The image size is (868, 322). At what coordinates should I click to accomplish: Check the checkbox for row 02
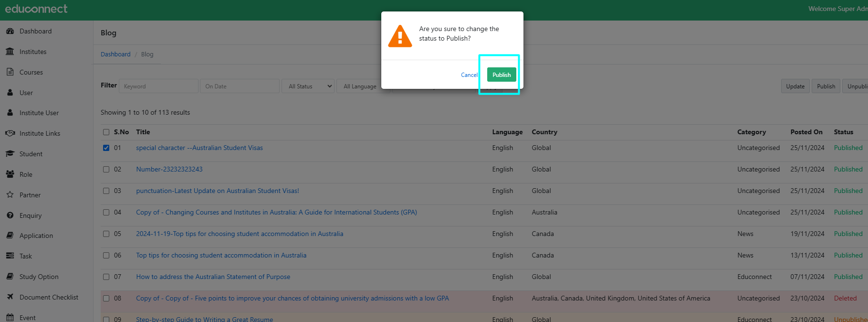coord(106,169)
